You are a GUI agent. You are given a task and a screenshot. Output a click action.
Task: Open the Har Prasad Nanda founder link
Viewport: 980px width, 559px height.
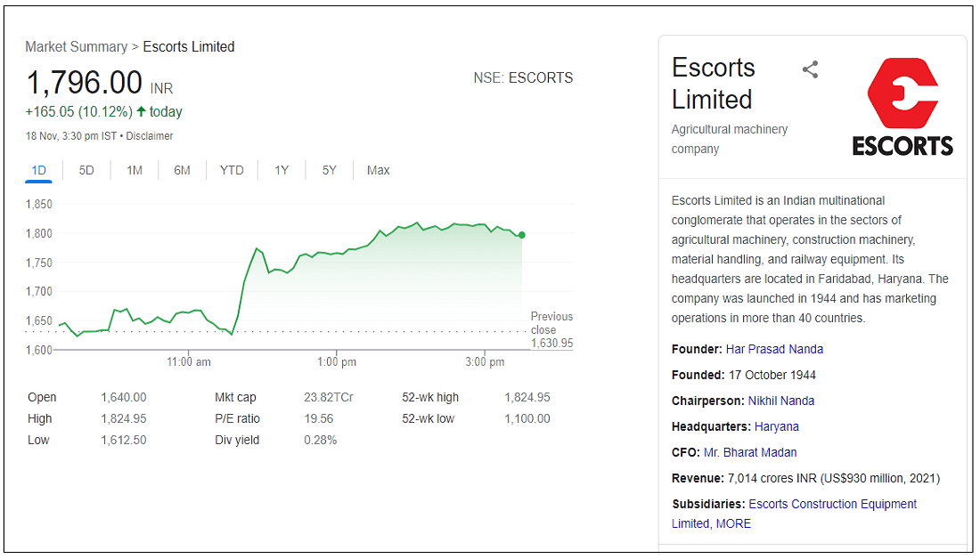[774, 349]
